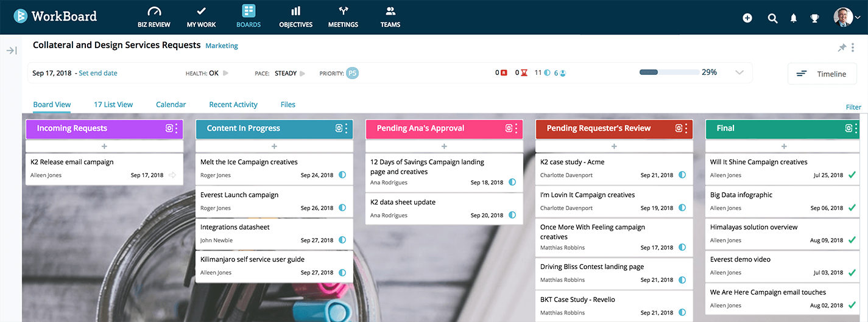Toggle status on 12 Days of Savings card
Screen dimensions: 868x322
coord(512,183)
